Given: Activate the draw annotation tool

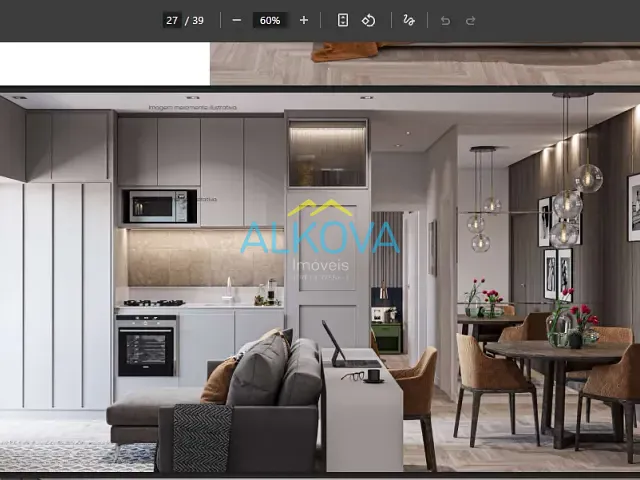Looking at the screenshot, I should (x=409, y=20).
